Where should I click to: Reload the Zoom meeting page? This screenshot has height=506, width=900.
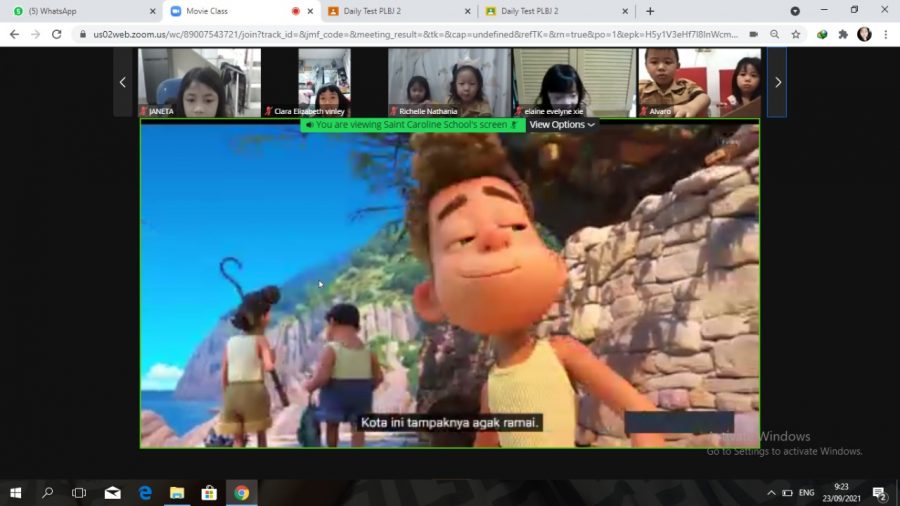tap(56, 34)
